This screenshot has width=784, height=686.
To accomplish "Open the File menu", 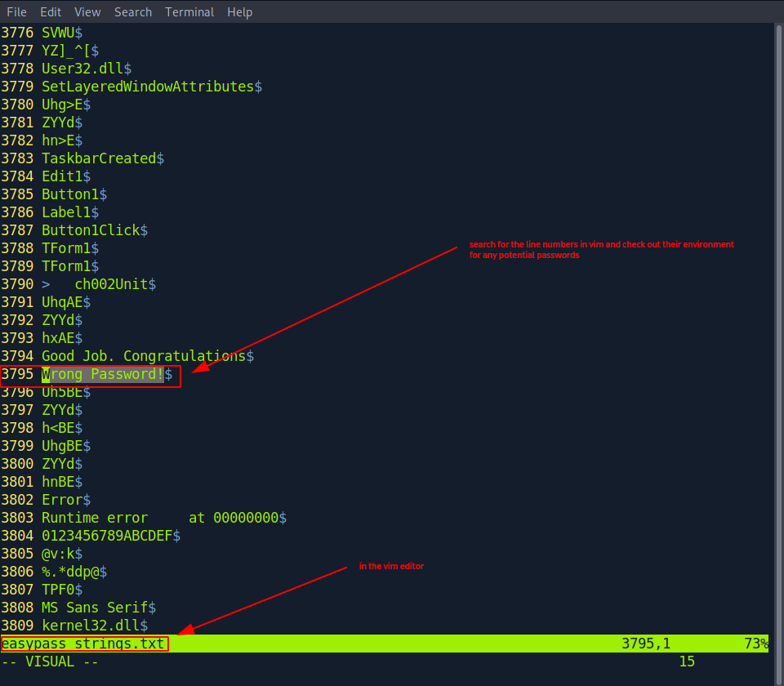I will click(16, 11).
